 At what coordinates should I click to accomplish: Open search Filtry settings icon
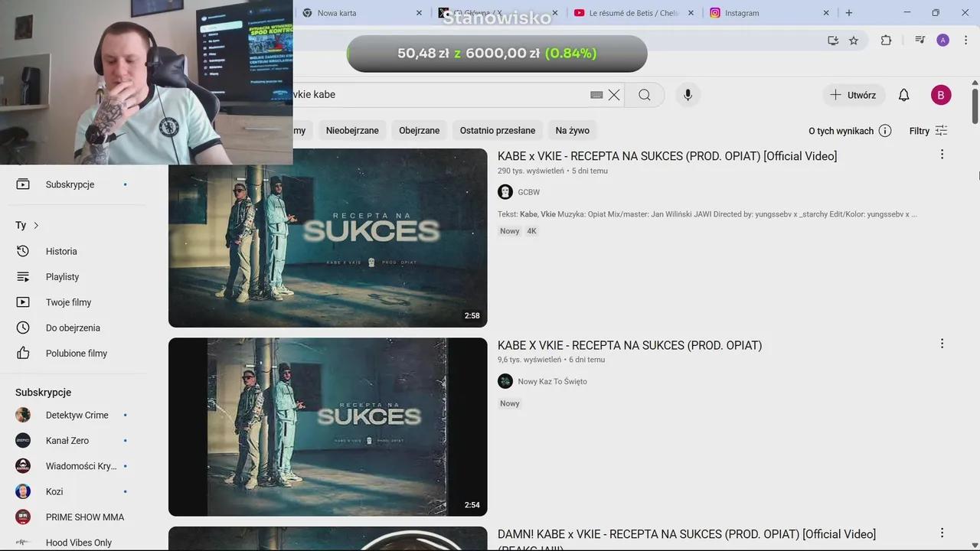[941, 130]
